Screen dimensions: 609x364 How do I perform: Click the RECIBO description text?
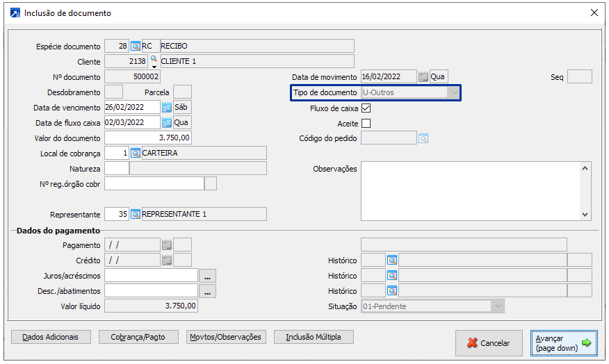tap(174, 46)
